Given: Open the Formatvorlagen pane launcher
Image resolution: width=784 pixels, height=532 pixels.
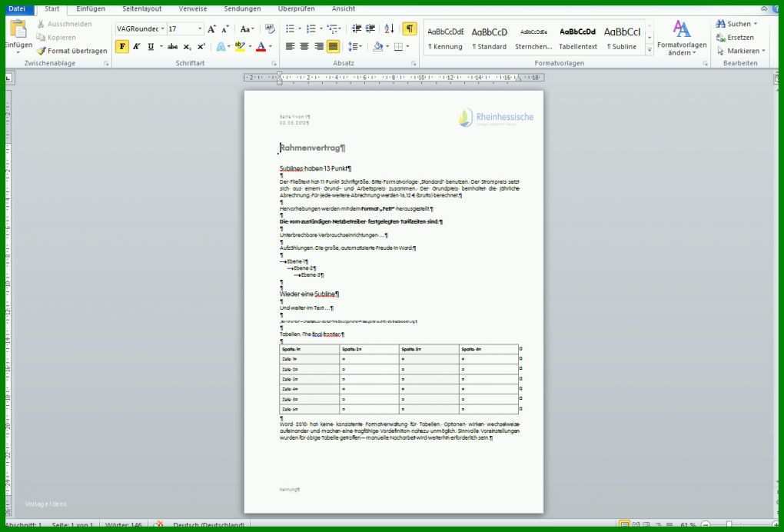Looking at the screenshot, I should click(705, 64).
